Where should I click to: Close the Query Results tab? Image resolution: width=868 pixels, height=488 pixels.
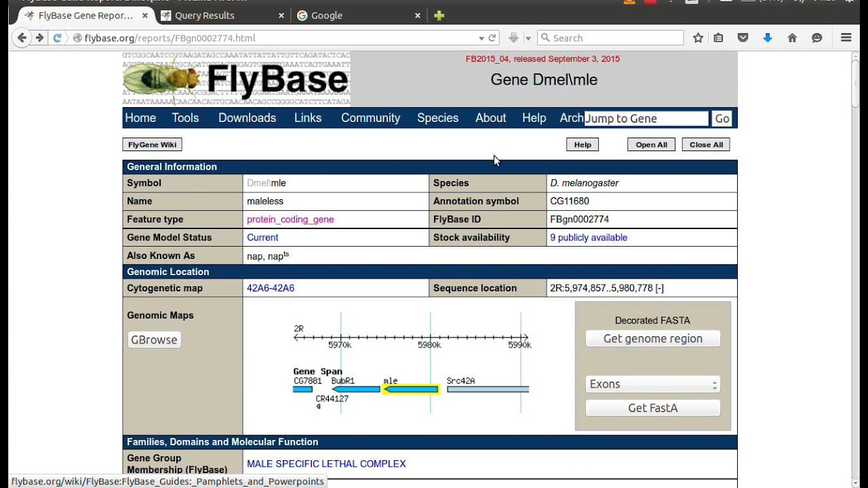(x=281, y=16)
